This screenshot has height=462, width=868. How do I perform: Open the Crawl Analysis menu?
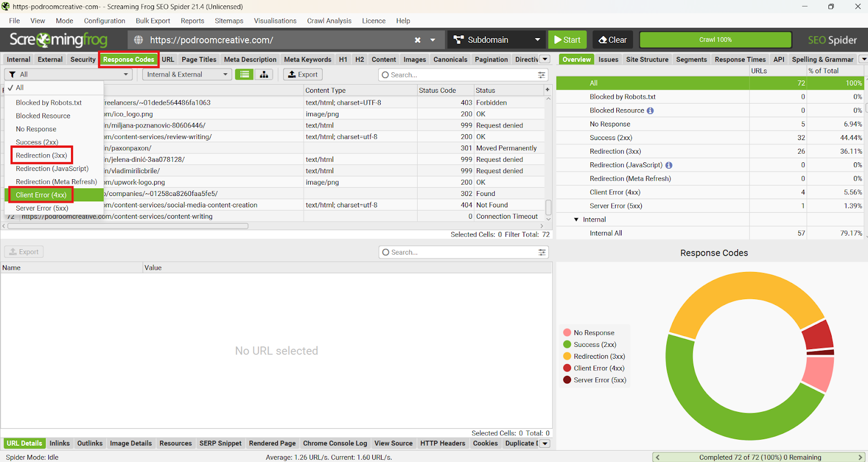pyautogui.click(x=329, y=21)
